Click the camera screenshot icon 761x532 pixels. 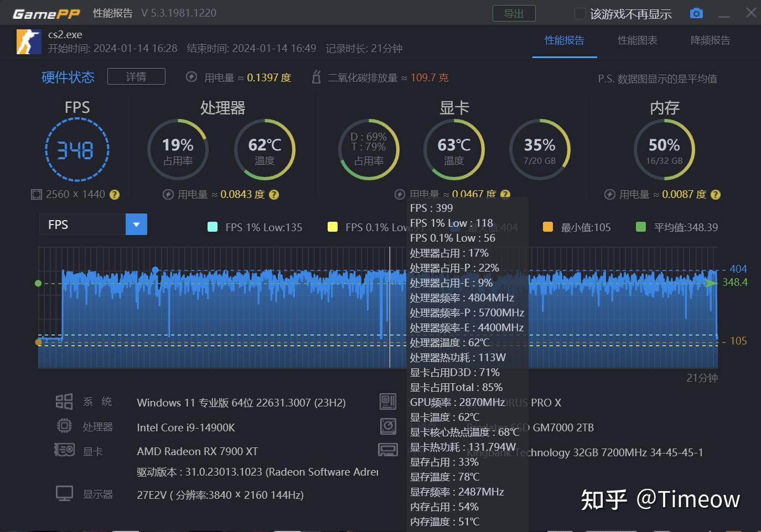pos(696,13)
